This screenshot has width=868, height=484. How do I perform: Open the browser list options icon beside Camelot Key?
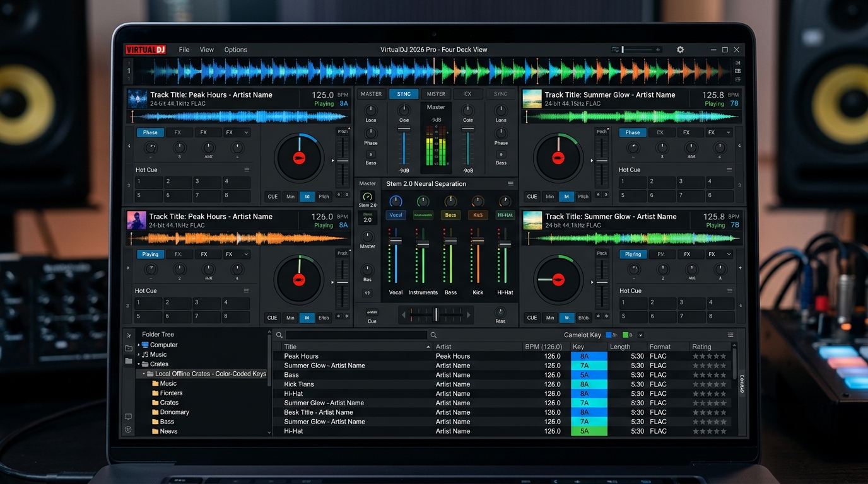(730, 335)
